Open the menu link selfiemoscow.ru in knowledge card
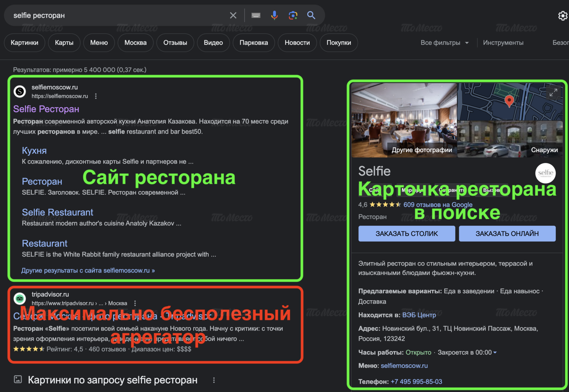 [x=404, y=366]
